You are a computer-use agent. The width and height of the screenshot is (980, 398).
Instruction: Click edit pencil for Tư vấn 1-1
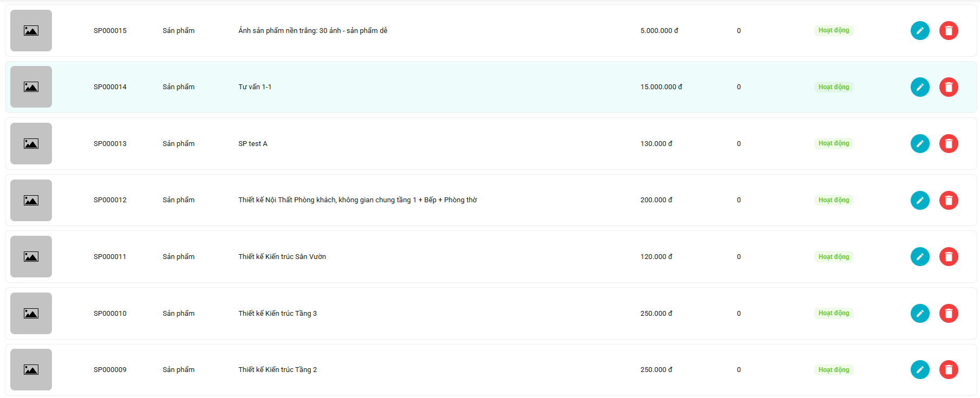pyautogui.click(x=920, y=87)
